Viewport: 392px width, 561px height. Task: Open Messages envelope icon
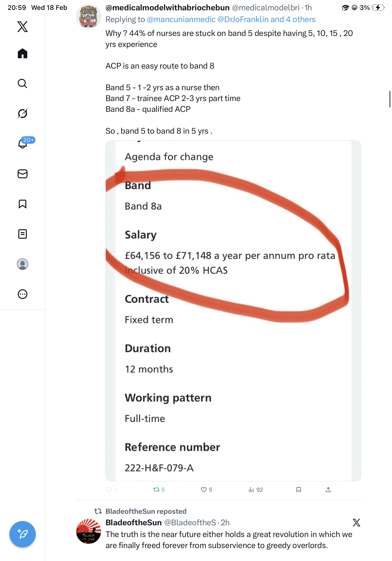pyautogui.click(x=23, y=174)
